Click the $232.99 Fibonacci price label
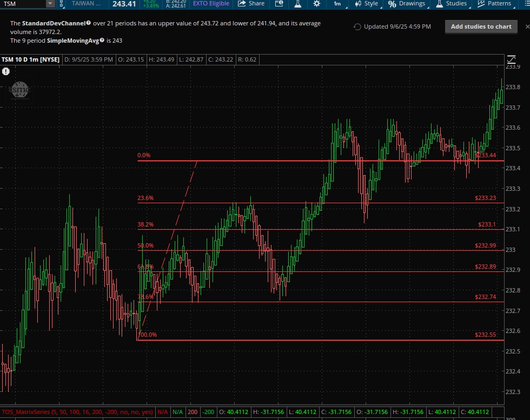Screen dimensions: 530x420 pyautogui.click(x=486, y=245)
